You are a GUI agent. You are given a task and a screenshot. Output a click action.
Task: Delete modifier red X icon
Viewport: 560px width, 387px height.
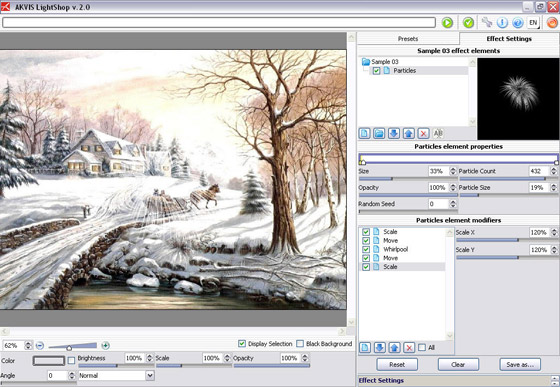point(409,347)
